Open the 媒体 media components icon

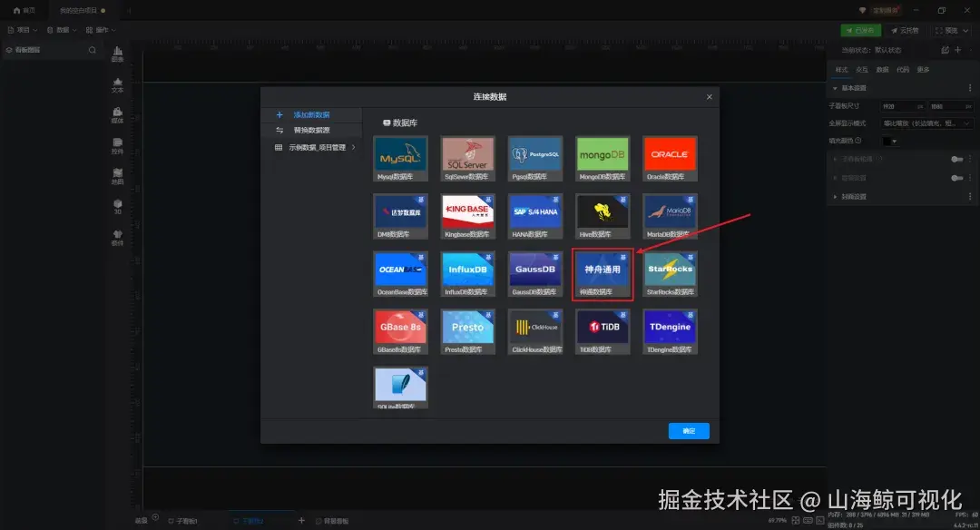117,115
